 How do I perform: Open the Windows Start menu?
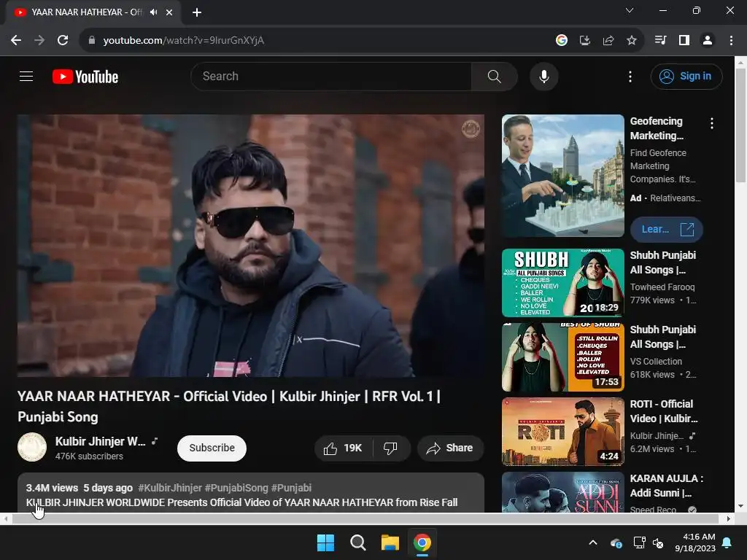click(x=326, y=542)
